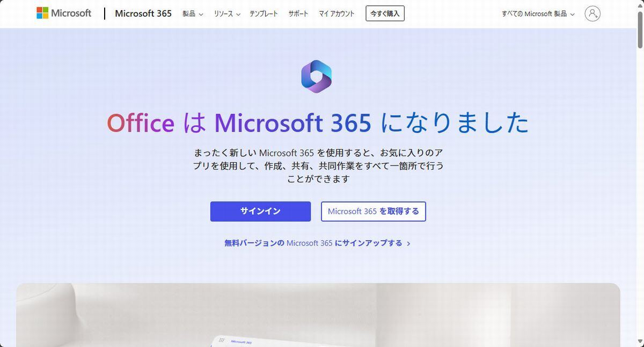Go to the サポート page

tap(298, 14)
